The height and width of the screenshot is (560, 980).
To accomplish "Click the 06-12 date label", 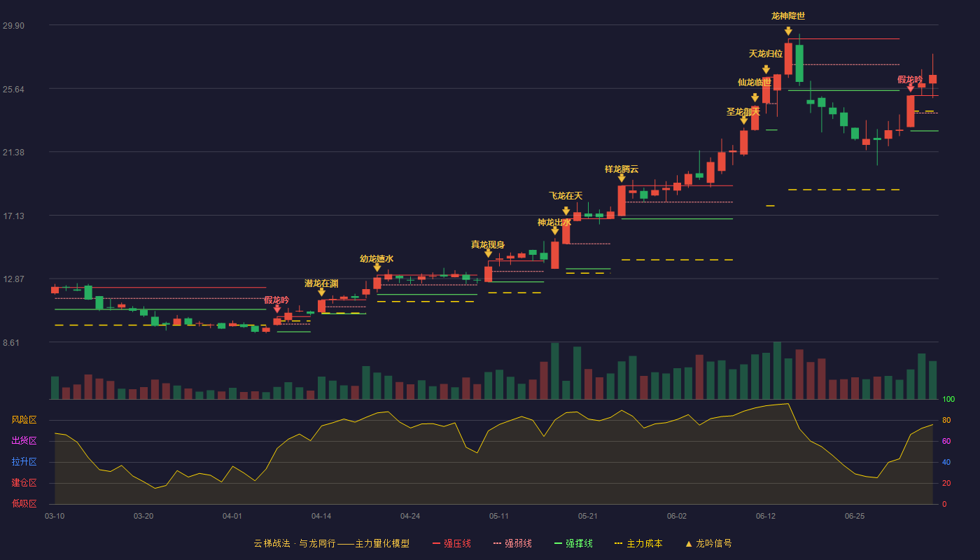I will (x=766, y=516).
